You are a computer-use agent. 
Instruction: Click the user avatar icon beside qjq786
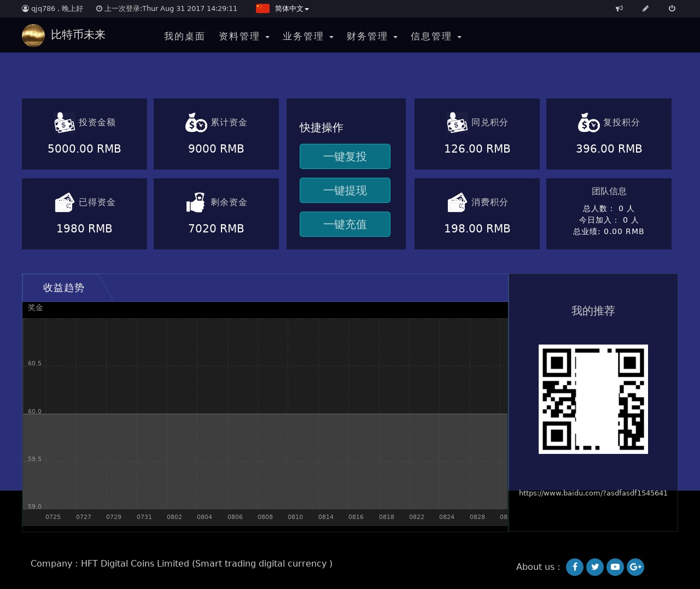[x=25, y=9]
